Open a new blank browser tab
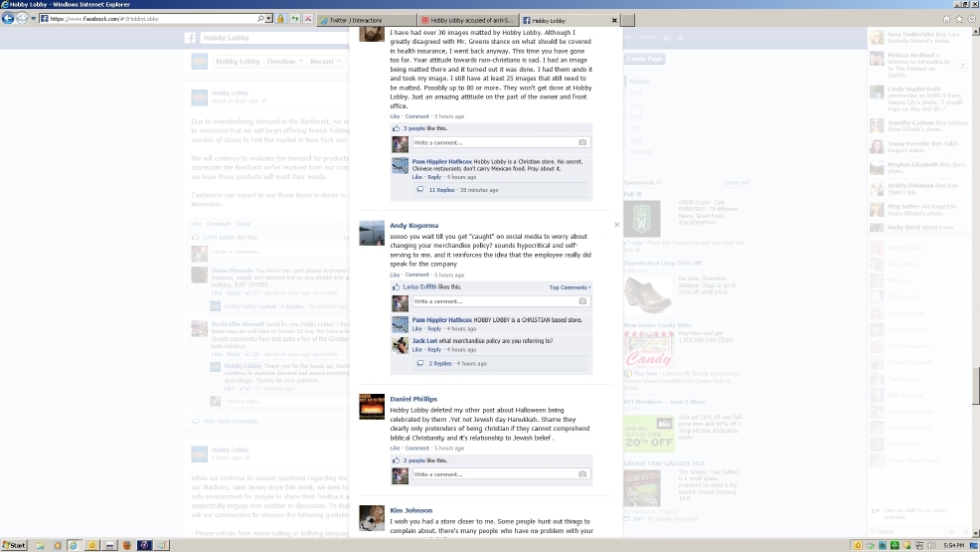 628,21
